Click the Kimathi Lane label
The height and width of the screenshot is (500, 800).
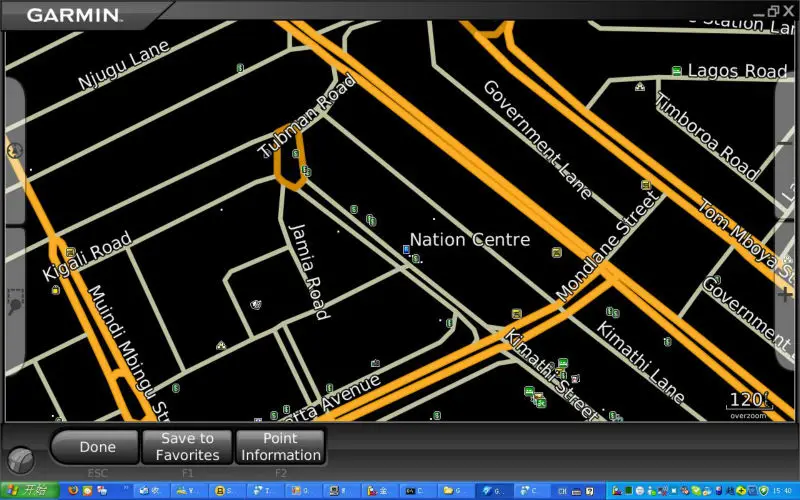click(641, 363)
